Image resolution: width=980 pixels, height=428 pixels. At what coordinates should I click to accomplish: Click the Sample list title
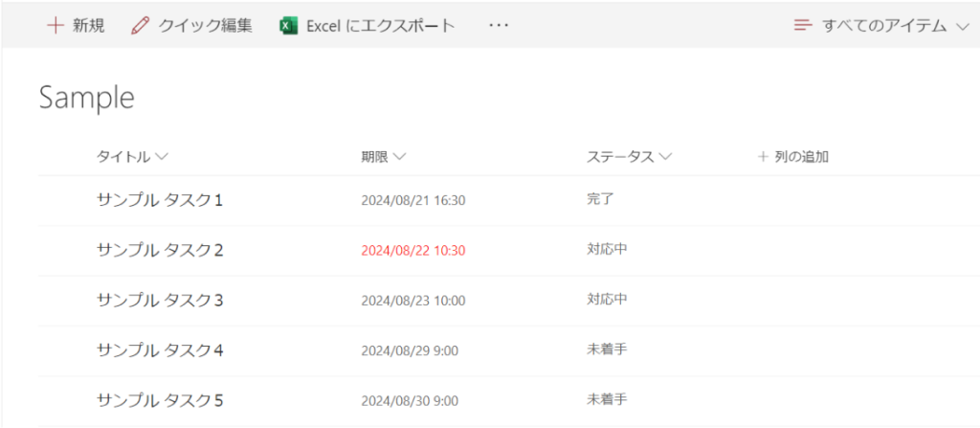(x=87, y=98)
